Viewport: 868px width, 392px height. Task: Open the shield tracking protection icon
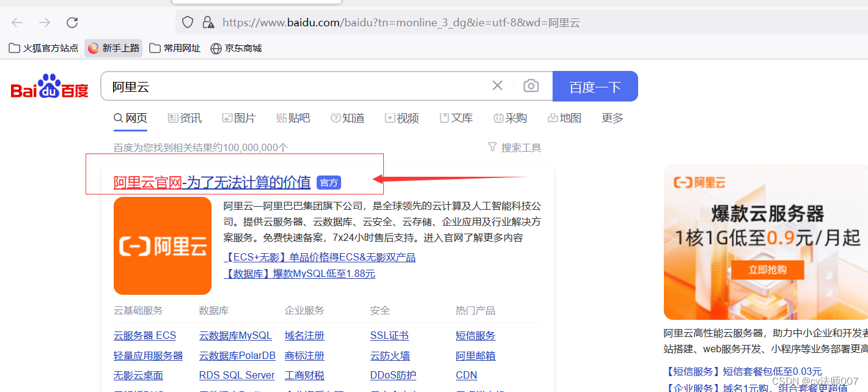[x=188, y=23]
